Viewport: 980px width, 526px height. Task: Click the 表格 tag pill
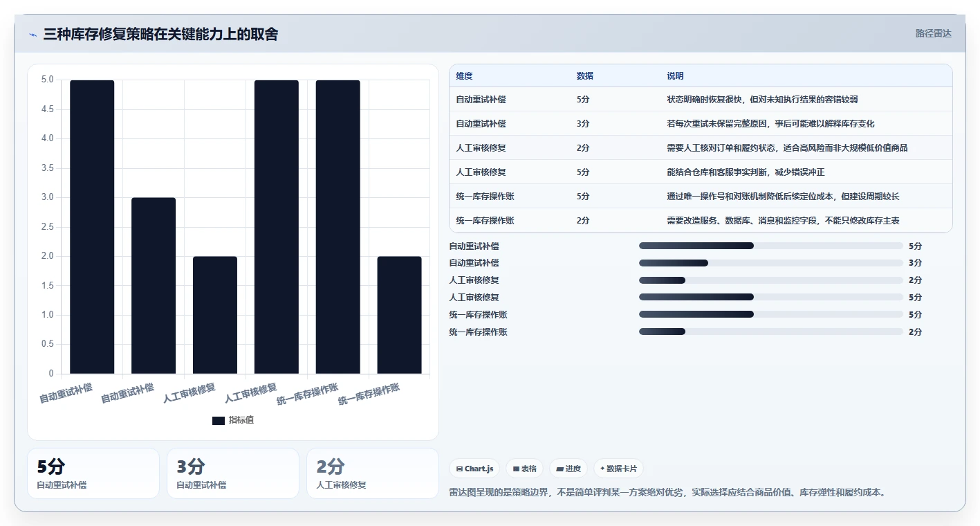pos(525,469)
